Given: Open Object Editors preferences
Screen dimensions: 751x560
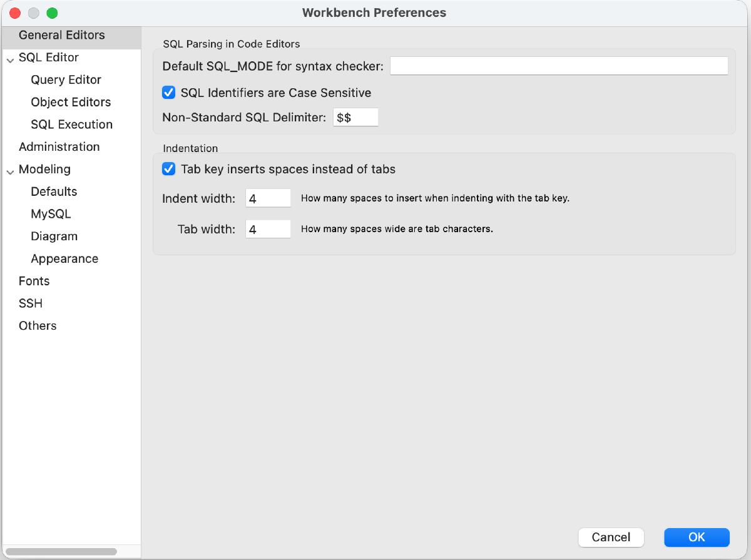Looking at the screenshot, I should coord(71,102).
